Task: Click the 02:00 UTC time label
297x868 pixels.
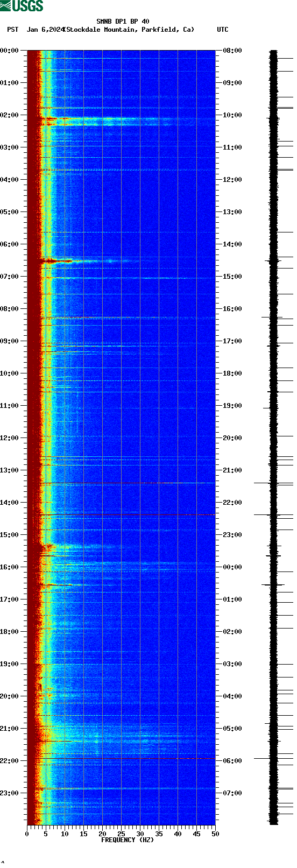Action: tap(232, 632)
